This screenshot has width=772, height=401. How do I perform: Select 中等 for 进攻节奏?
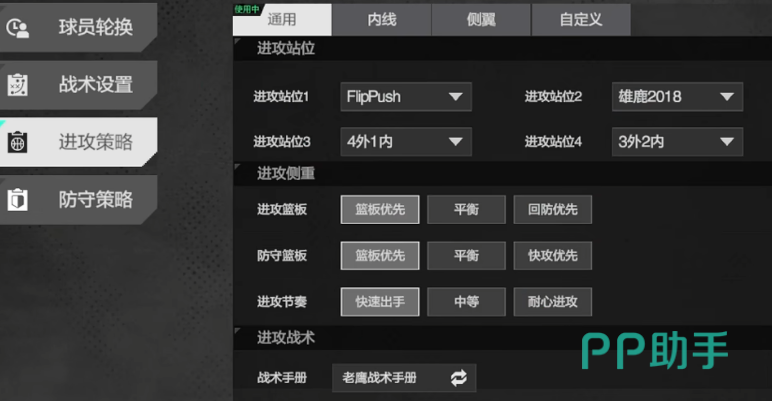click(x=466, y=301)
